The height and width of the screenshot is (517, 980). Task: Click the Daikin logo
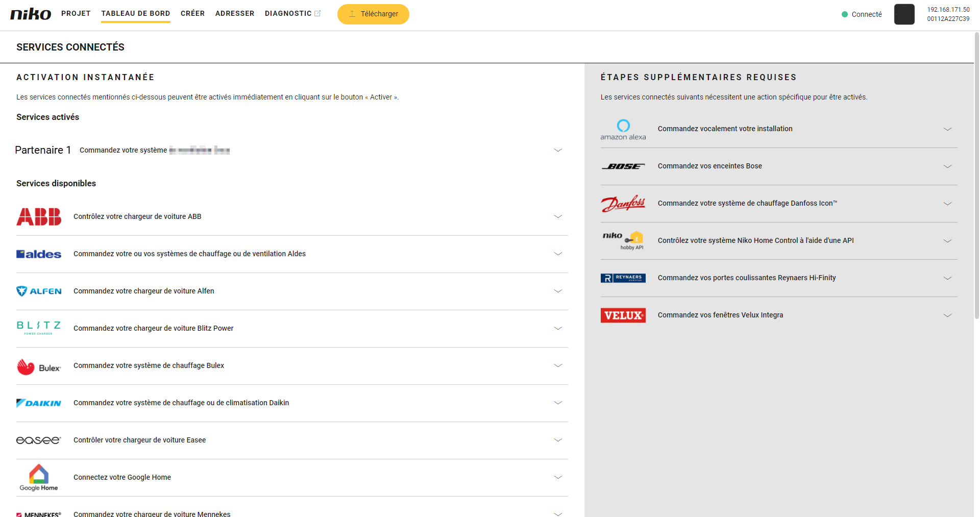coord(39,403)
